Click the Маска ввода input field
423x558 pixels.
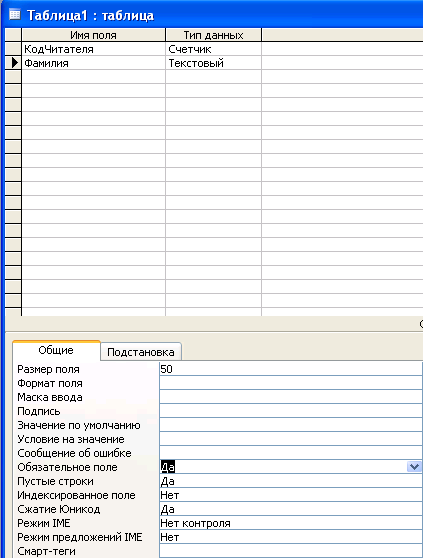(x=291, y=397)
